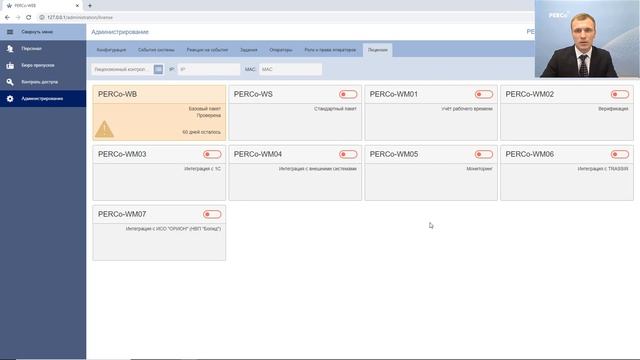Click "Интеграция с внешними системами" description
This screenshot has width=640, height=360.
point(318,169)
